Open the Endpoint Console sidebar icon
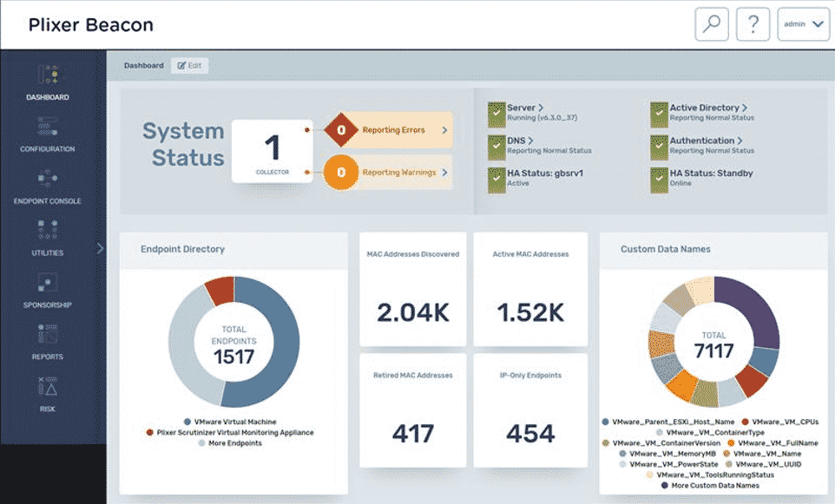 click(x=48, y=179)
